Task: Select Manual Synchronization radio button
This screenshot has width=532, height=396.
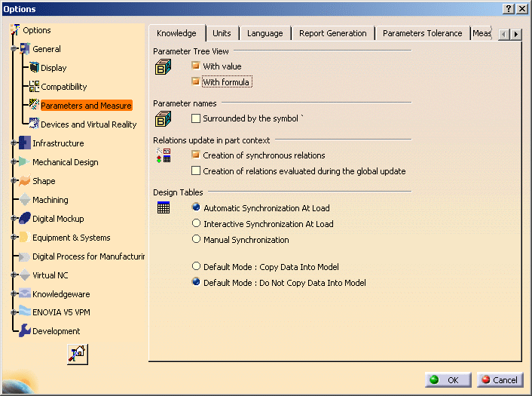Action: tap(197, 240)
